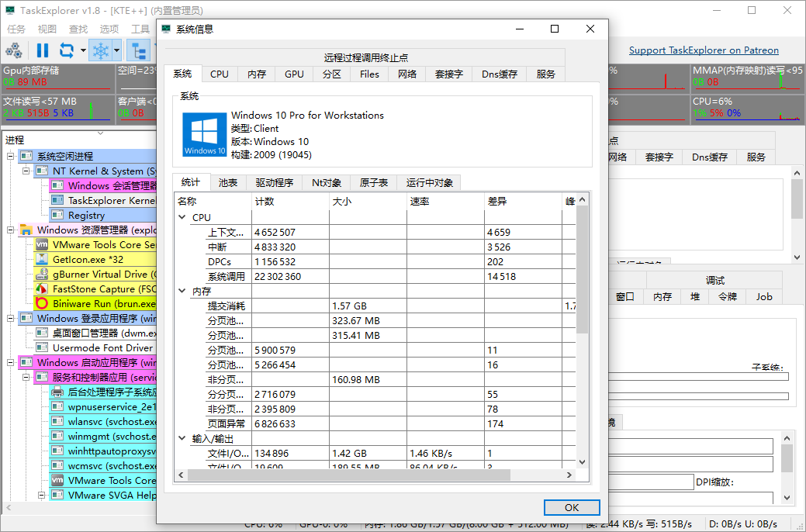Click the VMware SVGA Help process icon
The image size is (806, 532).
click(x=57, y=496)
